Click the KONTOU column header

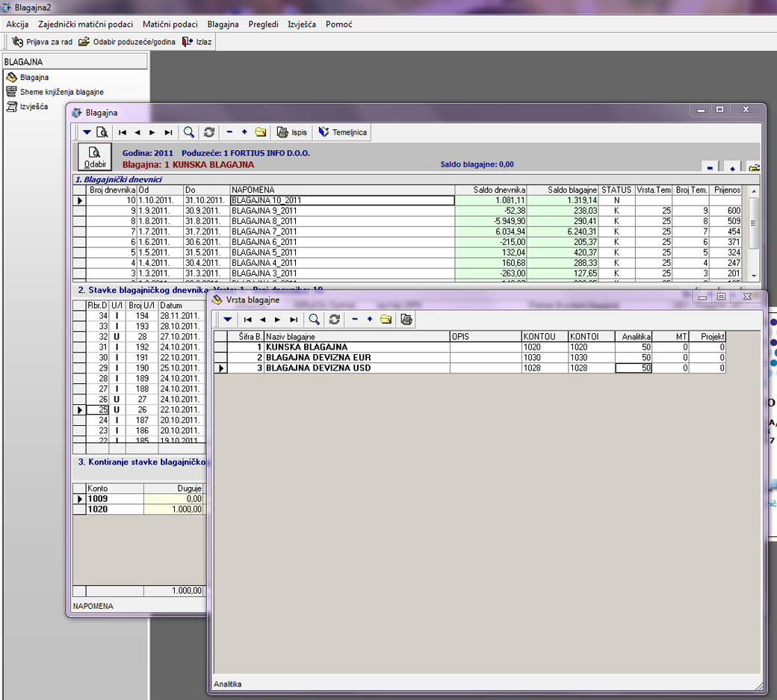click(545, 337)
